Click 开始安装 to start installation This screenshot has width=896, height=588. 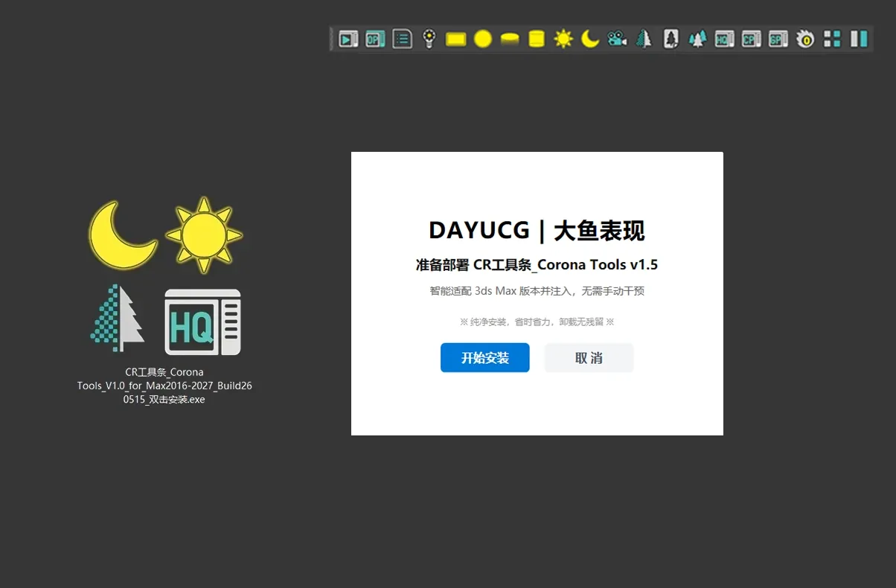(485, 358)
